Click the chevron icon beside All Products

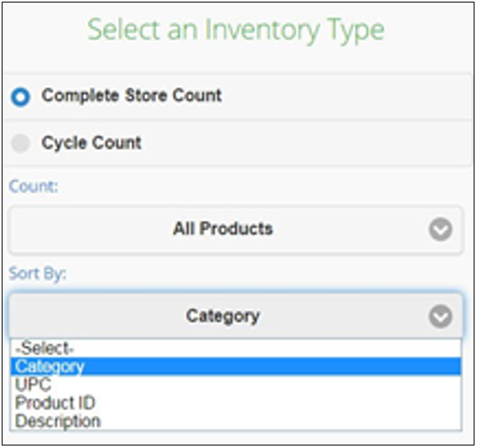tap(440, 229)
